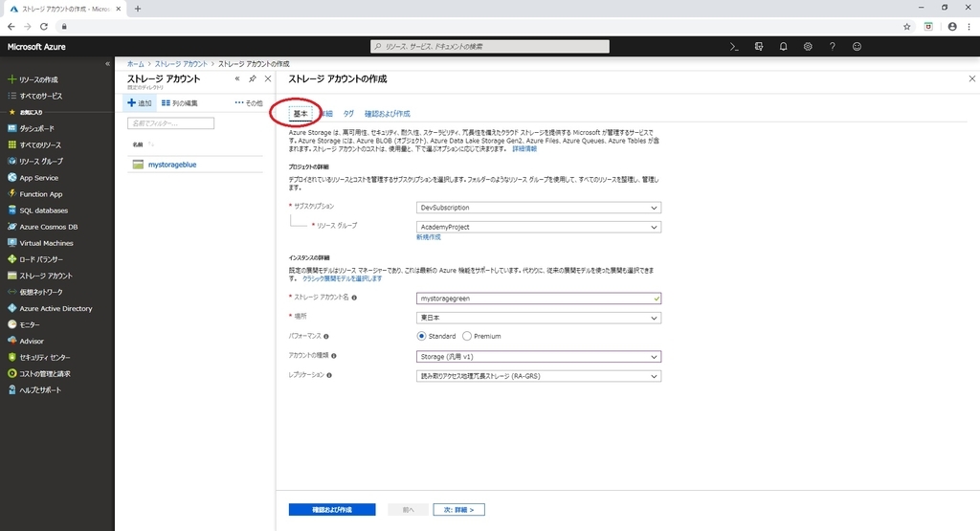980x531 pixels.
Task: Click 詳細情報 link in description
Action: coord(524,149)
